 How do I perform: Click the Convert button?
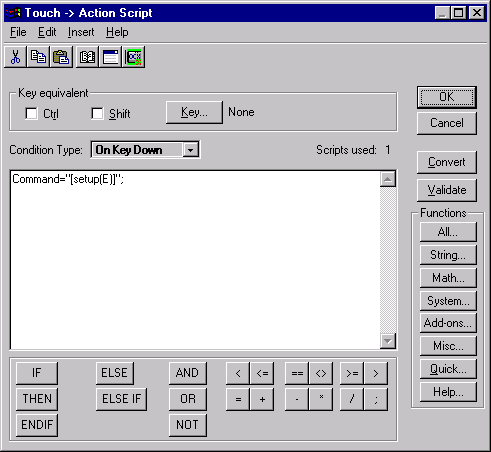pos(447,162)
